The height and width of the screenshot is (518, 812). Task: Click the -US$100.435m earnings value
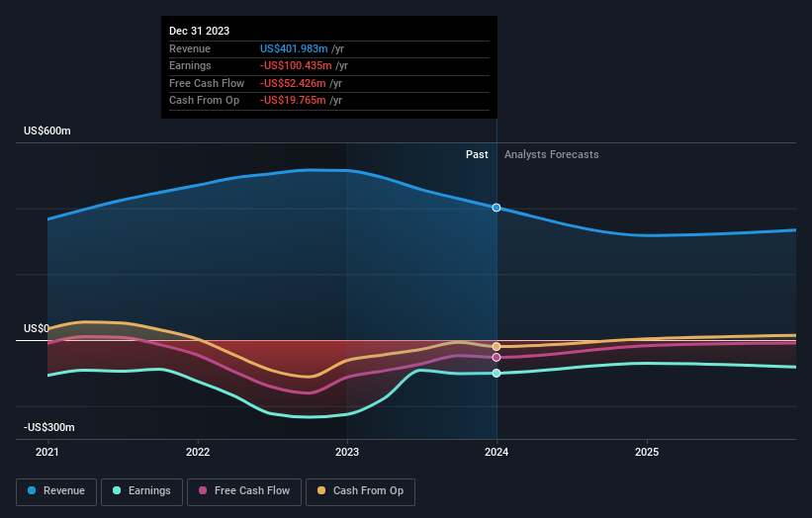click(x=296, y=65)
